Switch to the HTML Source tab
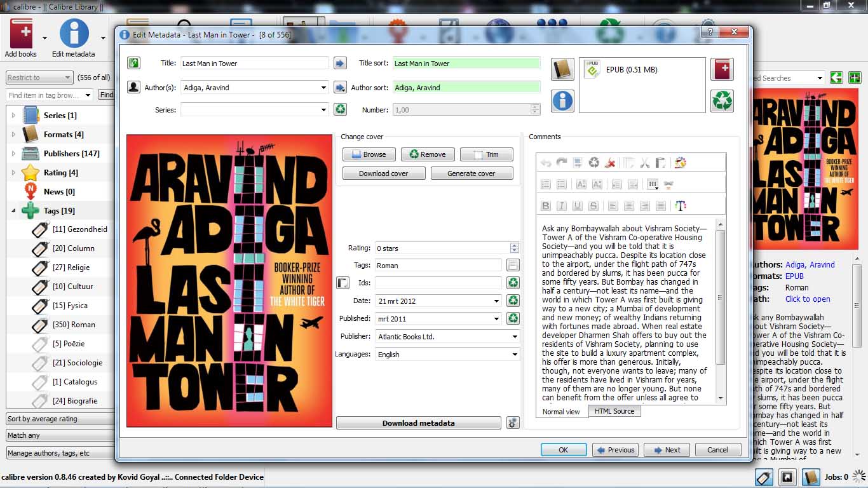Viewport: 868px width, 488px height. 614,411
